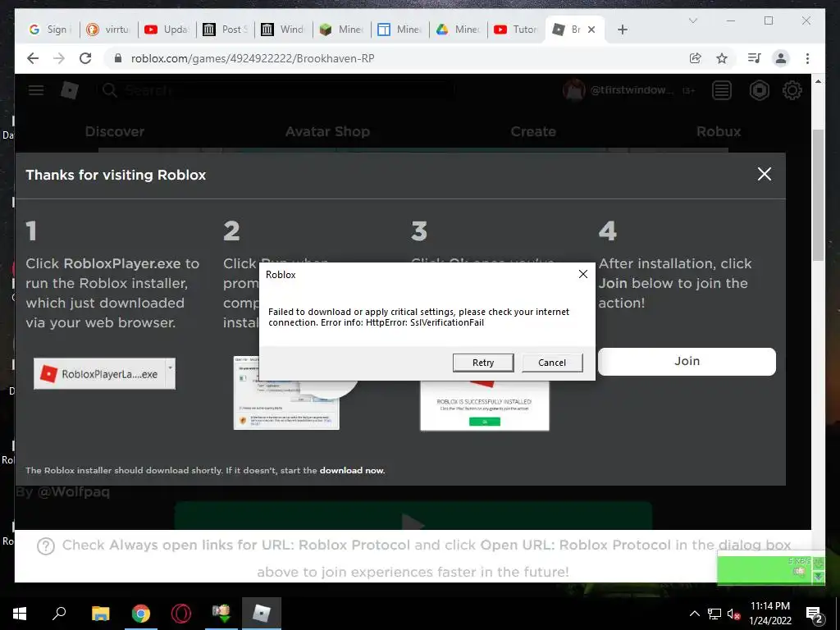Click the successfully installed screenshot thumbnail
The height and width of the screenshot is (630, 840).
point(484,405)
